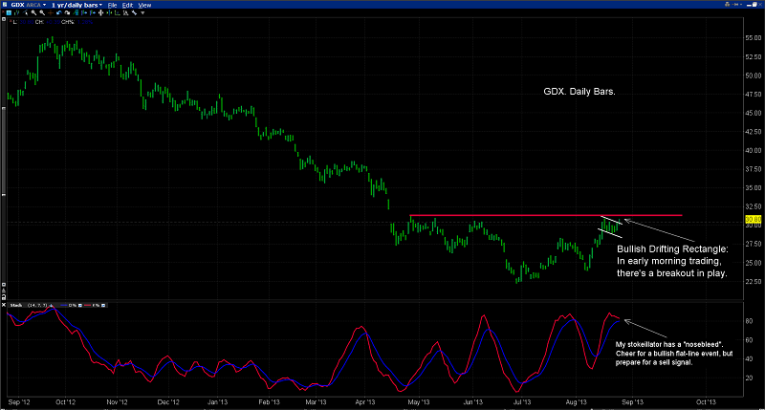Screen dimensions: 765x410
Task: Open the Edit menu
Action: coord(127,5)
